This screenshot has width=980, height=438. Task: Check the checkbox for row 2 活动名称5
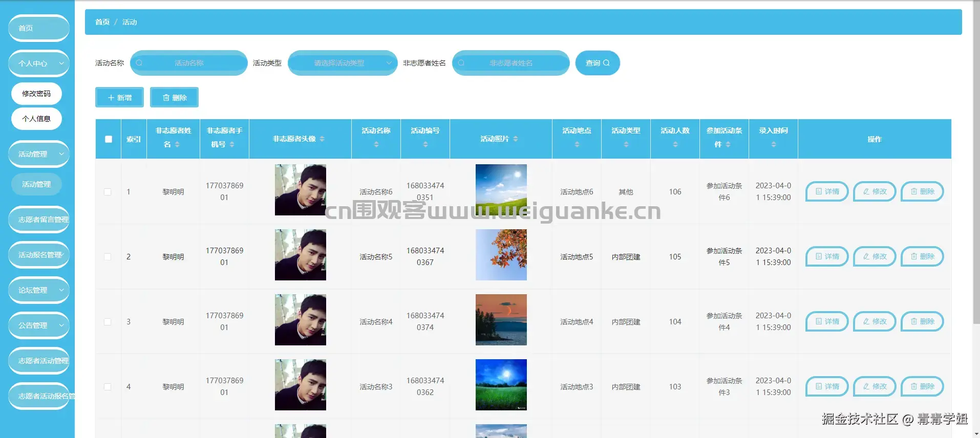(108, 257)
